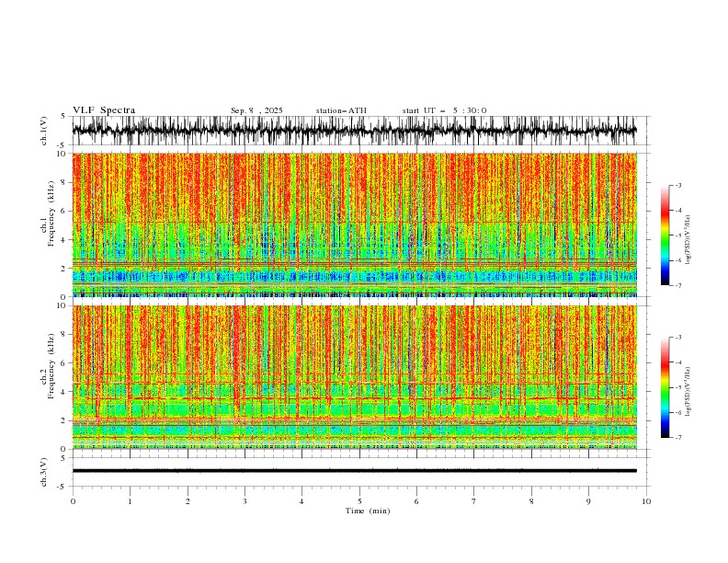Click the "6" kHz tick on ch.2 frequency axis
Image resolution: width=728 pixels, height=563 pixels.
pyautogui.click(x=63, y=363)
